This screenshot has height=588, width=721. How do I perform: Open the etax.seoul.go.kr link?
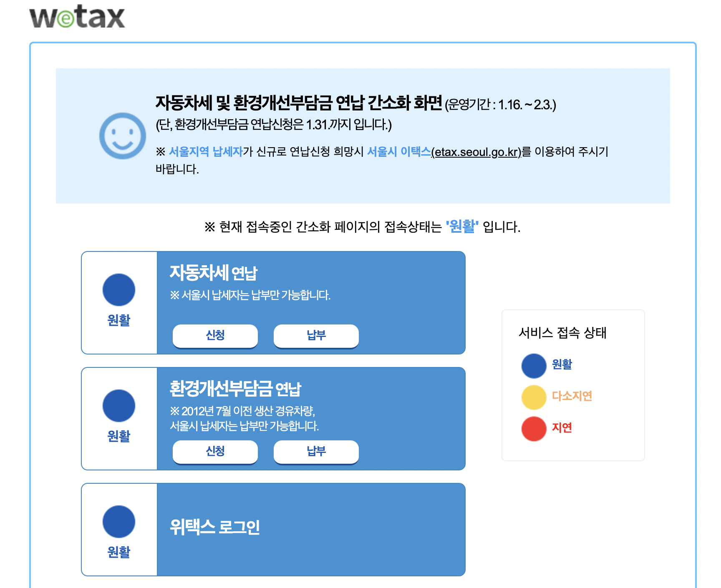[476, 152]
